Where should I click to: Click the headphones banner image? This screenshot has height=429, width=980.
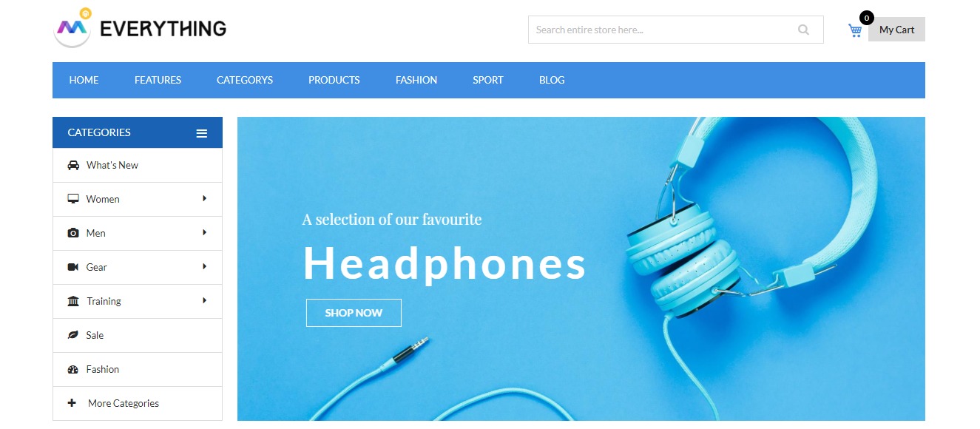coord(581,268)
